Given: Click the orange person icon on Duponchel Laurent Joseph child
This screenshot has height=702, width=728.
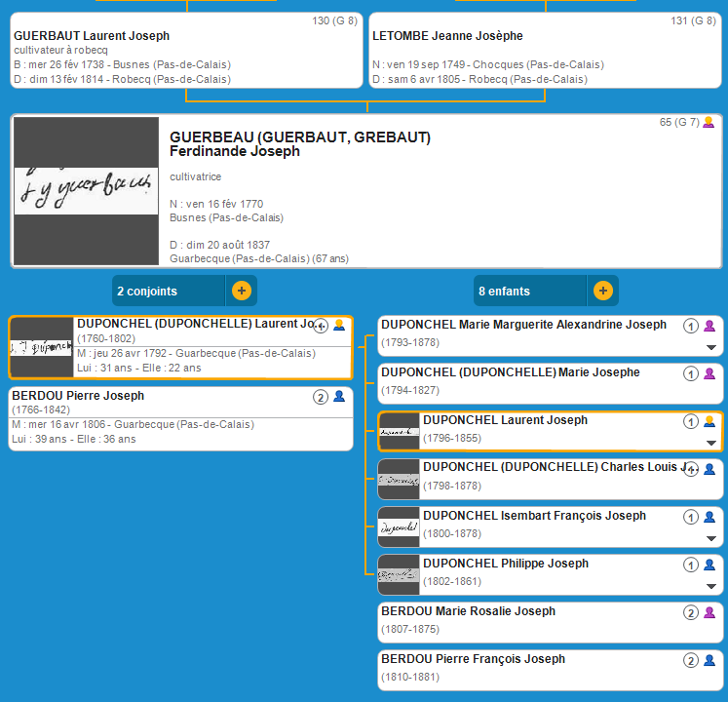Looking at the screenshot, I should click(x=709, y=421).
